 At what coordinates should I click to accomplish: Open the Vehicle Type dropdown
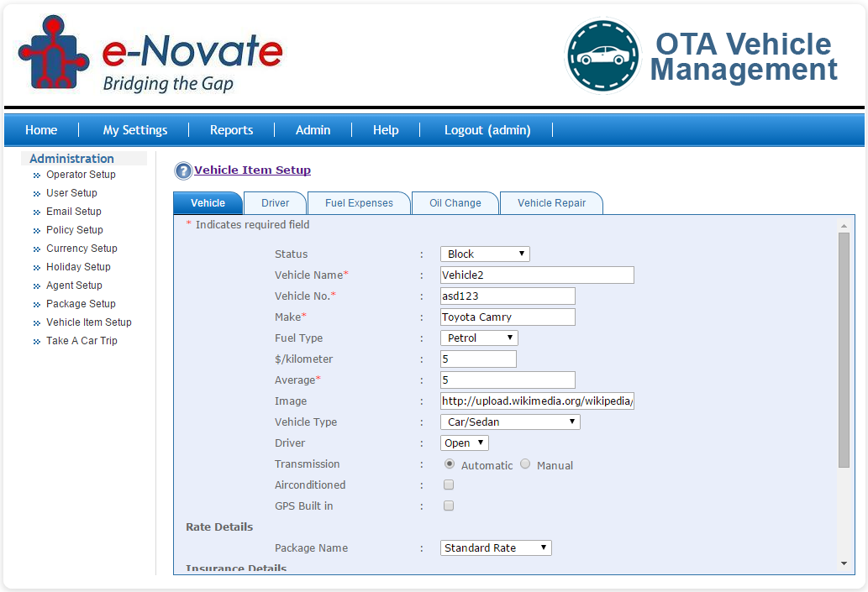509,422
